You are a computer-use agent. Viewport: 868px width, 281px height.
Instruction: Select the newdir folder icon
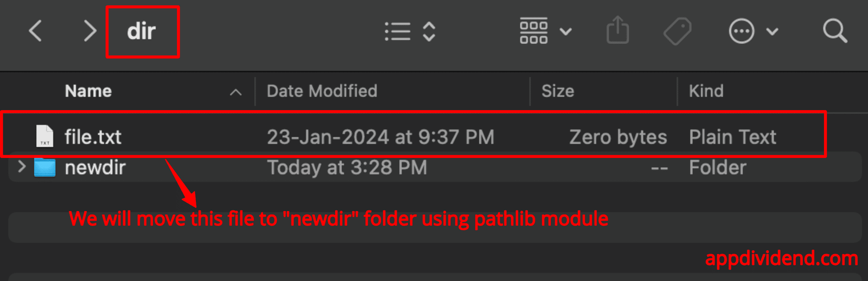point(45,168)
